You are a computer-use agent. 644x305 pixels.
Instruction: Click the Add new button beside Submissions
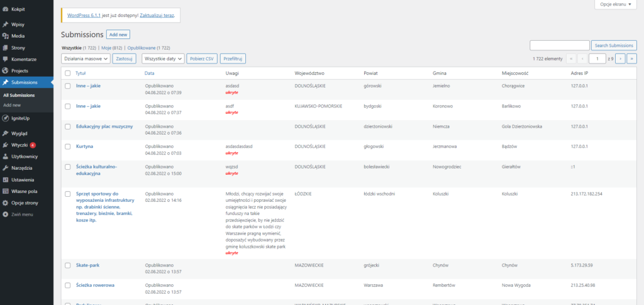118,35
